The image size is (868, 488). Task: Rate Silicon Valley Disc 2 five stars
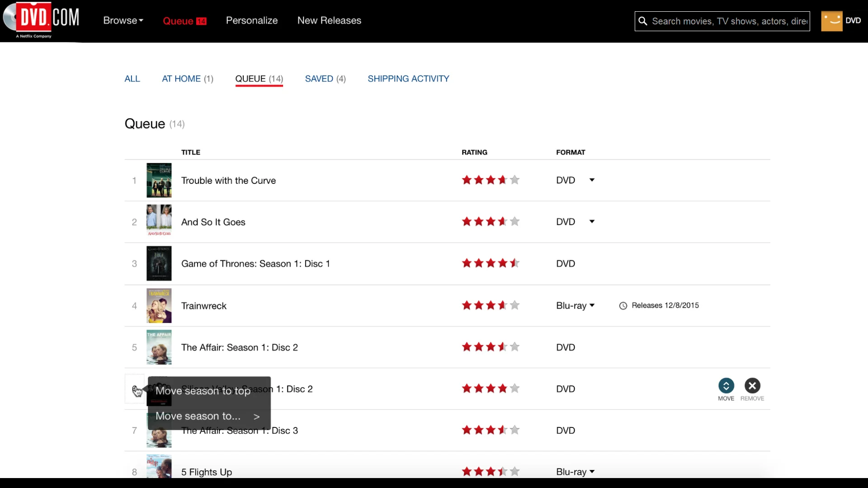[514, 389]
